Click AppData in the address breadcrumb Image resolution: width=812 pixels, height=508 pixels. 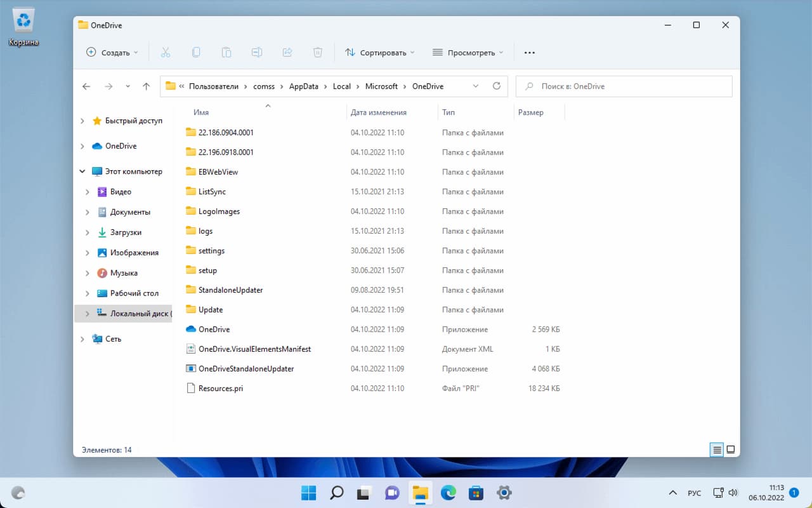pyautogui.click(x=304, y=86)
